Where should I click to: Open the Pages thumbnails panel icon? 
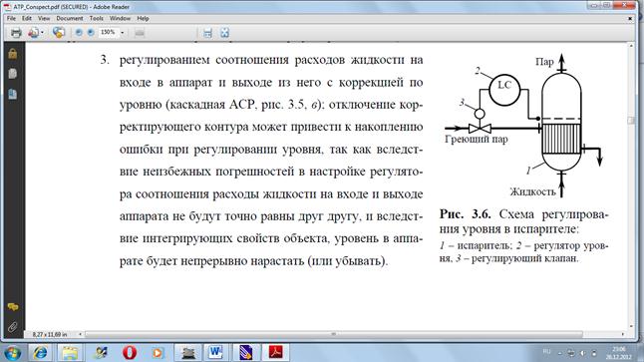13,74
